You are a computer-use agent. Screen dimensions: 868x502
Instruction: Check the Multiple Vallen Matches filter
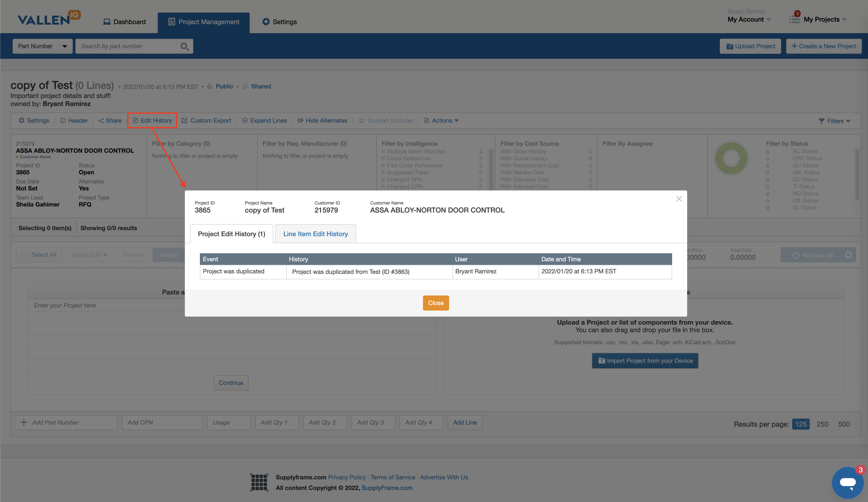tap(383, 151)
